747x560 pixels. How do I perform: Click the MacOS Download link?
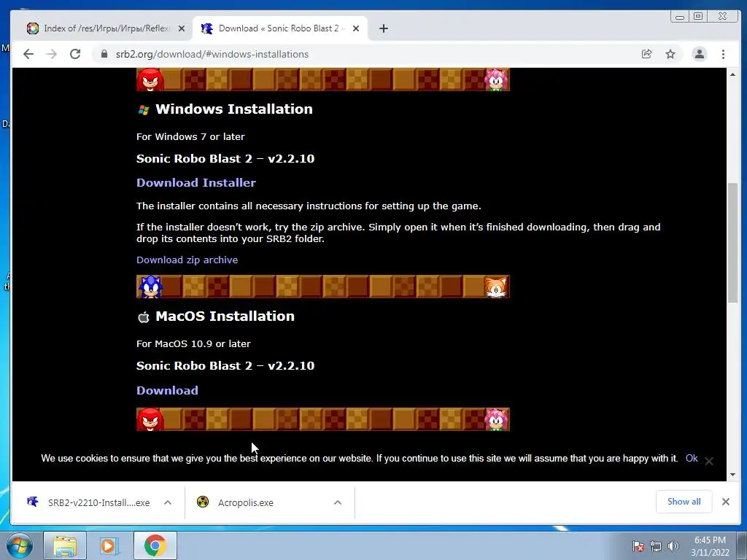pos(167,390)
